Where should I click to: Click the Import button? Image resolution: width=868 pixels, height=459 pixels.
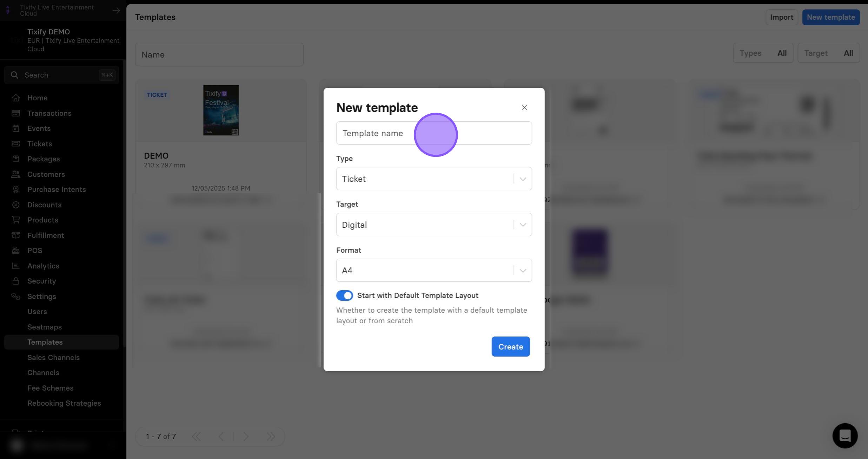click(x=781, y=17)
